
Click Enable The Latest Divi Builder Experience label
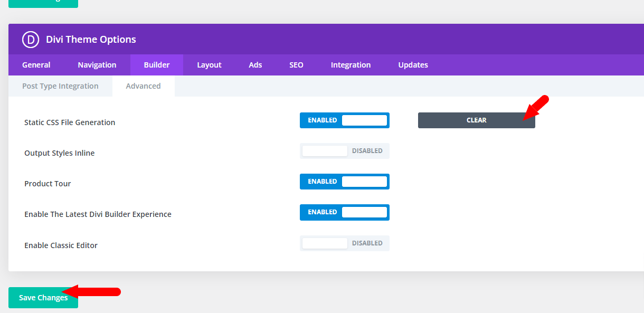click(98, 214)
